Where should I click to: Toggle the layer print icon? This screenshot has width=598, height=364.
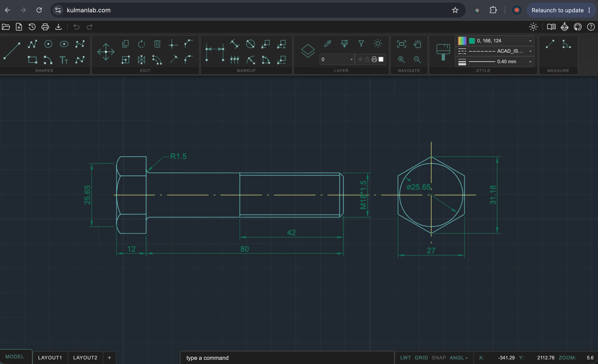click(x=374, y=59)
